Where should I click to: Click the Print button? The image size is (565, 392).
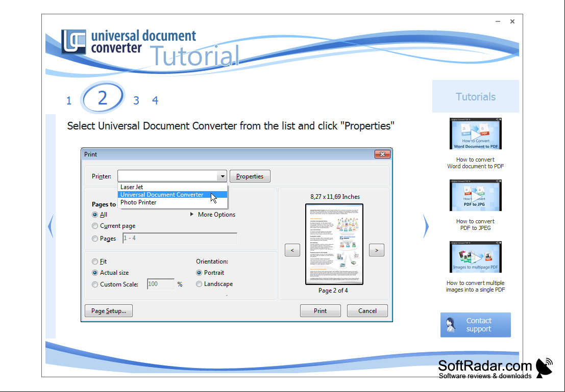coord(321,310)
